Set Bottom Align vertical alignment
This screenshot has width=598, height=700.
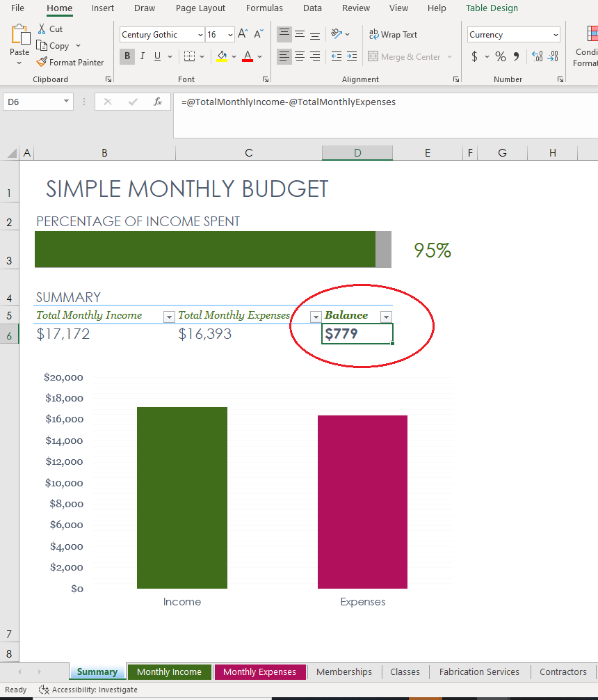pos(314,34)
